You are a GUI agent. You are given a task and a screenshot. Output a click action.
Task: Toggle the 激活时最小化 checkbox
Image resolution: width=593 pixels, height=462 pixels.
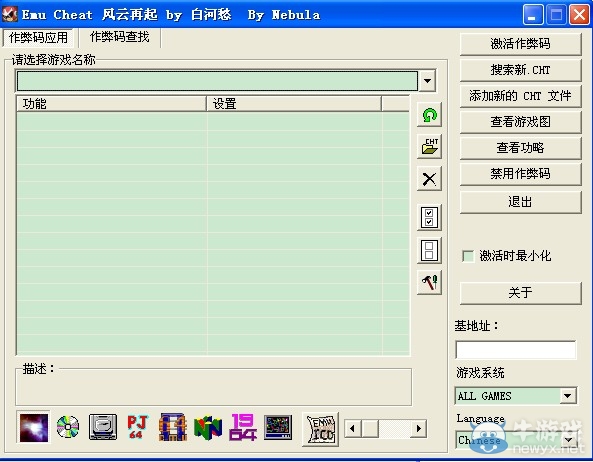[468, 256]
